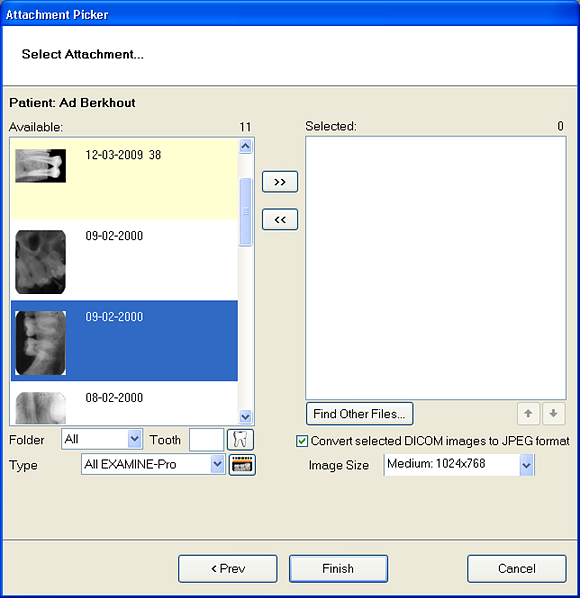
Task: Click into the Tooth input field
Action: click(x=206, y=440)
